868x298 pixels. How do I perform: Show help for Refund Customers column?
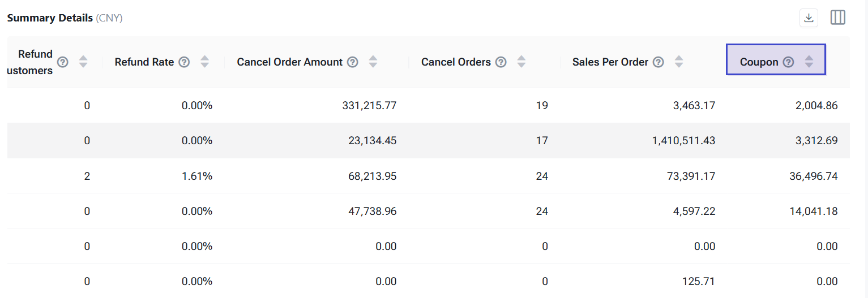click(63, 62)
